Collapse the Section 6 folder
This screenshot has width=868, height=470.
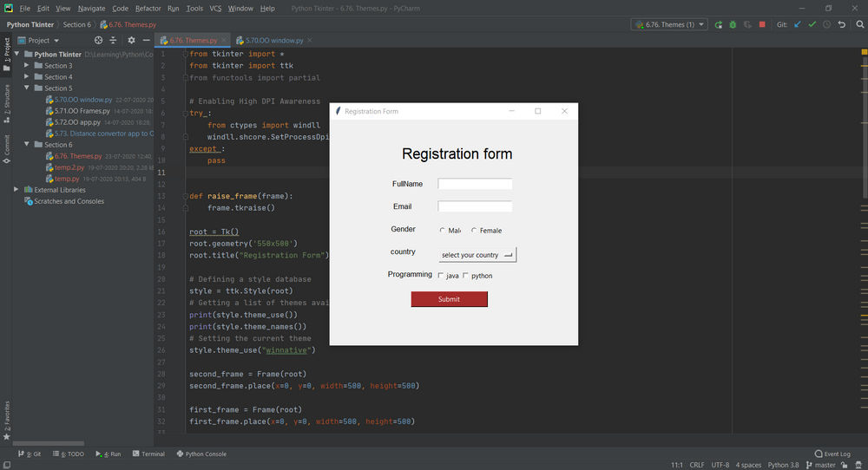click(27, 144)
